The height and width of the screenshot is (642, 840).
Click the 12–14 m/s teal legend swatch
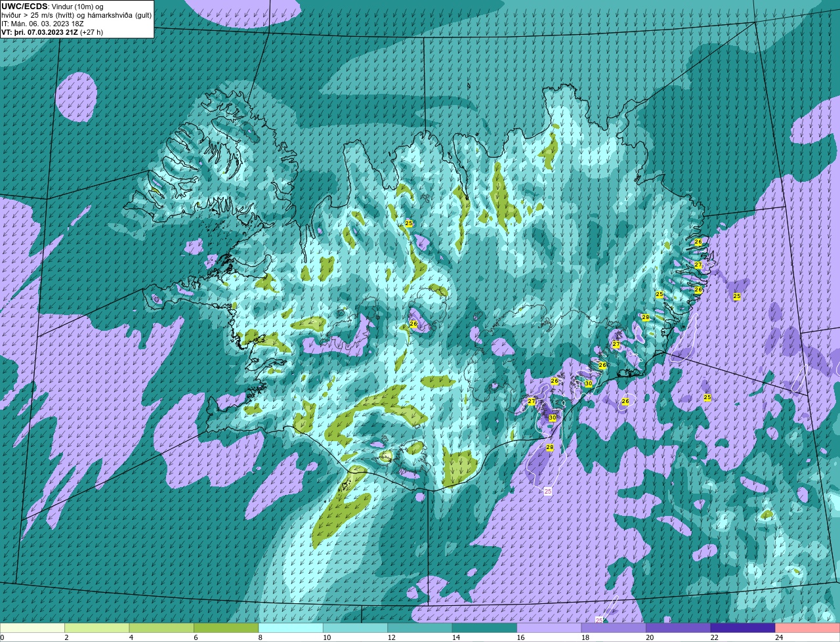[x=420, y=628]
